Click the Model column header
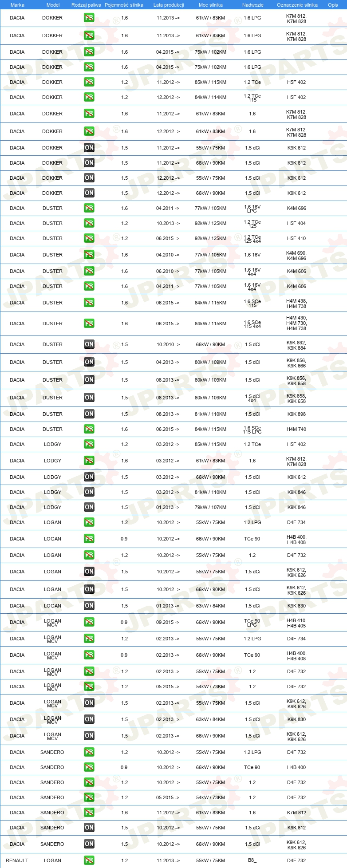This screenshot has height=868, width=347. point(53,5)
